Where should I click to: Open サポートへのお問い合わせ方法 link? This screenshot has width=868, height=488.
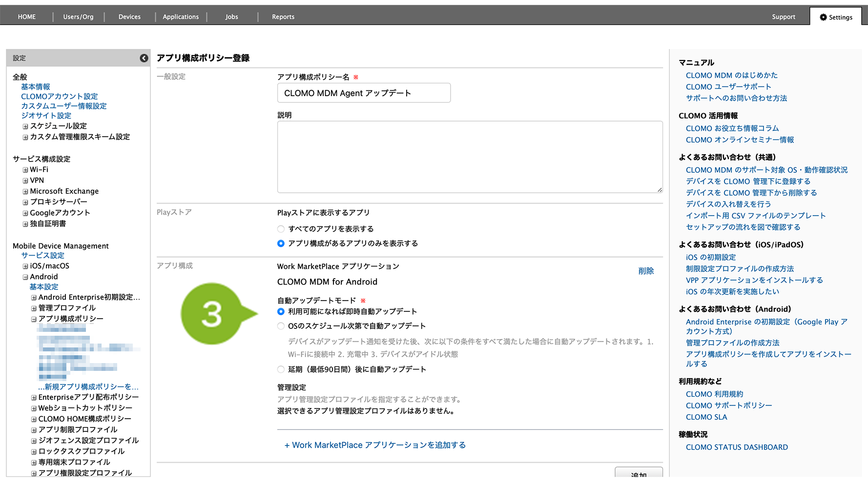click(737, 98)
